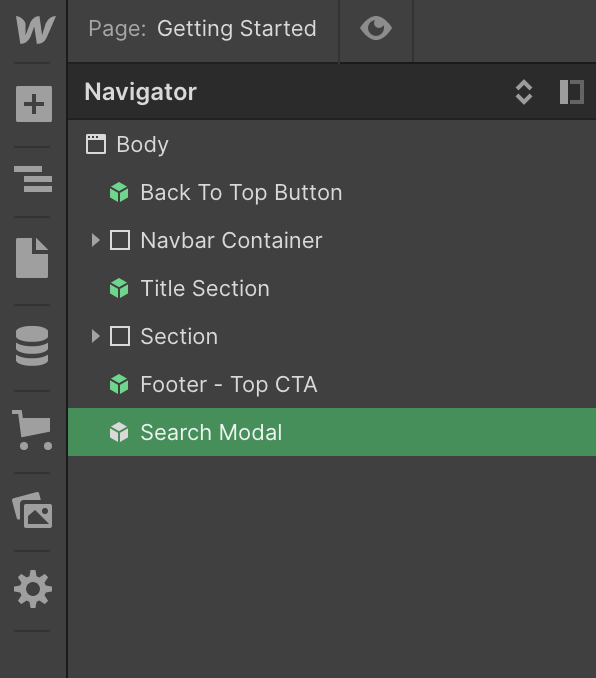Open the Ecommerce cart panel

[32, 430]
